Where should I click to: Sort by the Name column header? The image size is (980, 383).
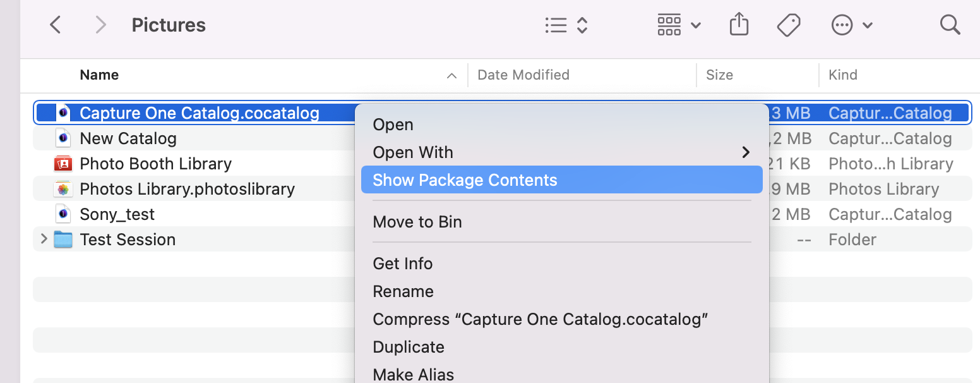coord(99,75)
